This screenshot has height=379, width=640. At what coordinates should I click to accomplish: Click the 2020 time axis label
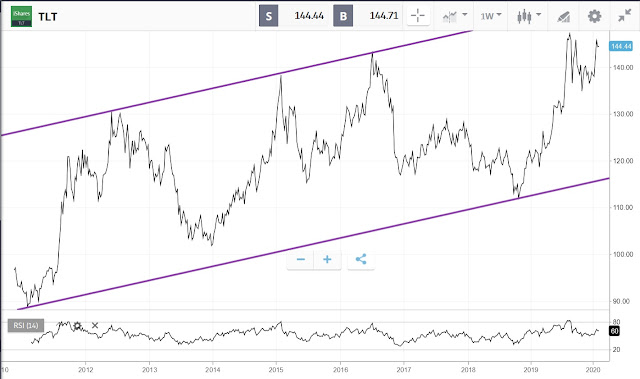593,370
